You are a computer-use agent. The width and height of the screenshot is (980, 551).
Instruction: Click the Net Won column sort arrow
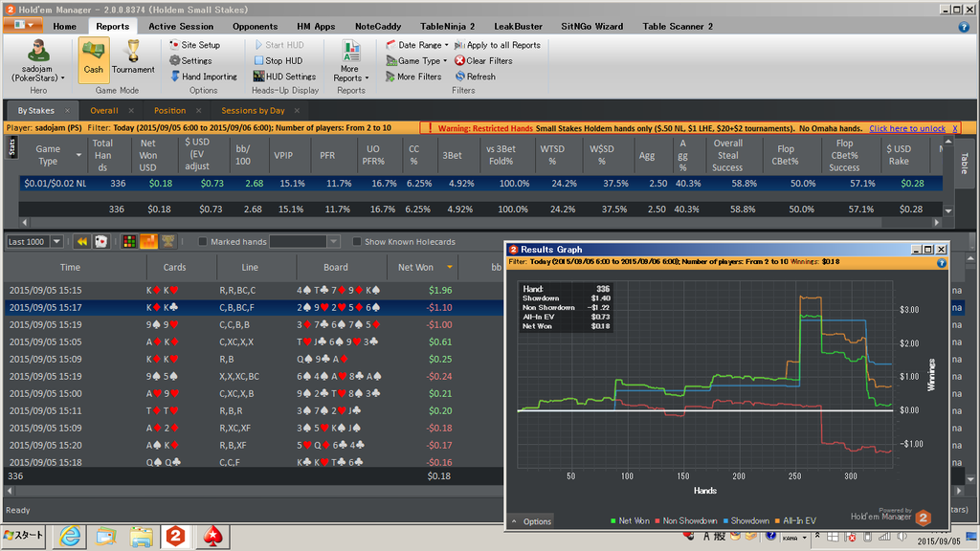(450, 268)
